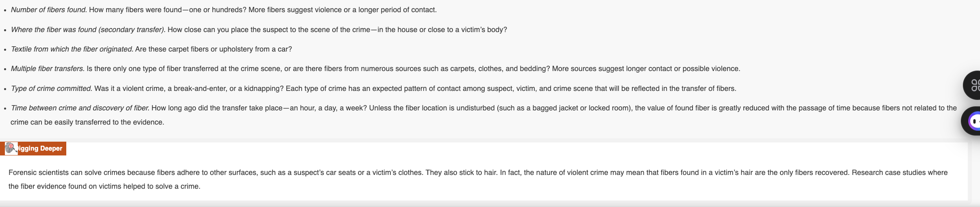
Task: Click the question about carpet fibers or upholstery
Action: [213, 49]
